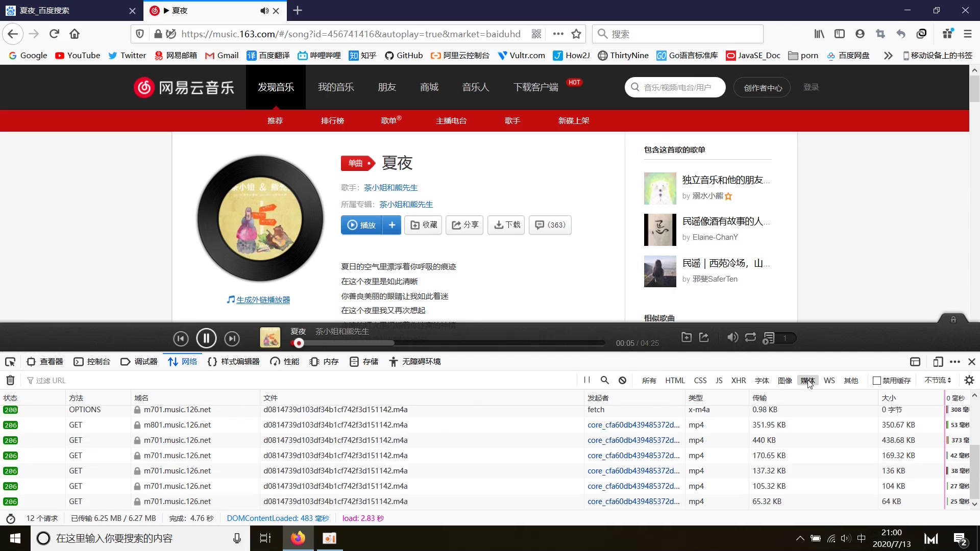Screen dimensions: 980x551
Task: Filter network requests by JS
Action: click(x=719, y=380)
